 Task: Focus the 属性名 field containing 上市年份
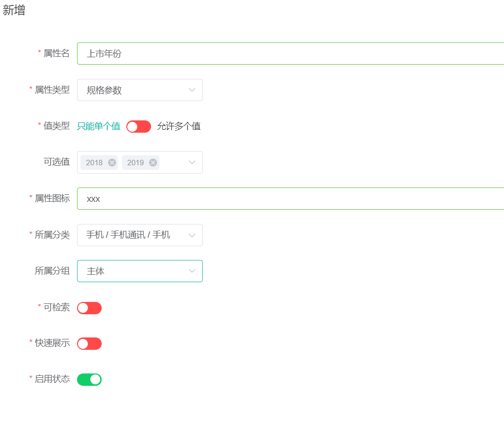291,54
